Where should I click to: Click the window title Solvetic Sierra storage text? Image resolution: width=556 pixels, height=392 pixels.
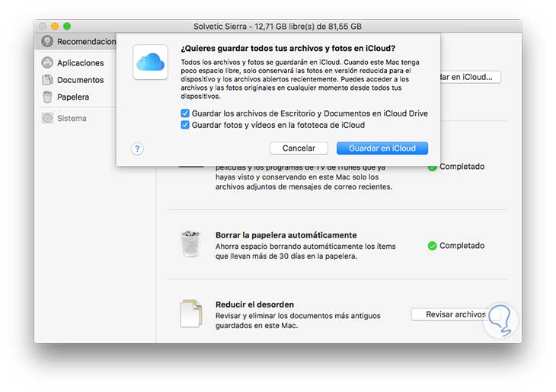point(278,26)
